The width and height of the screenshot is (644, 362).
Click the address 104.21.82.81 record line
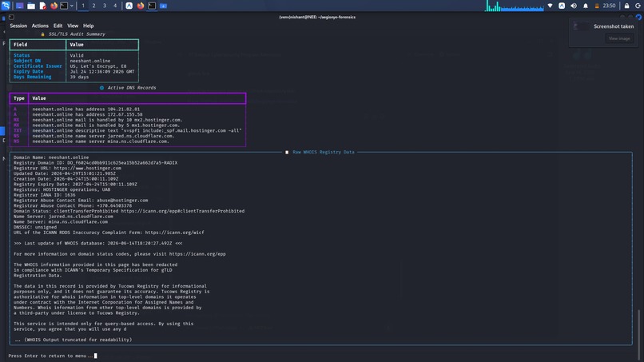point(85,109)
